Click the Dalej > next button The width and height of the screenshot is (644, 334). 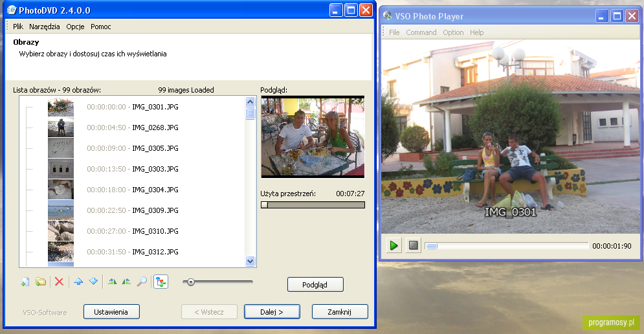point(272,312)
